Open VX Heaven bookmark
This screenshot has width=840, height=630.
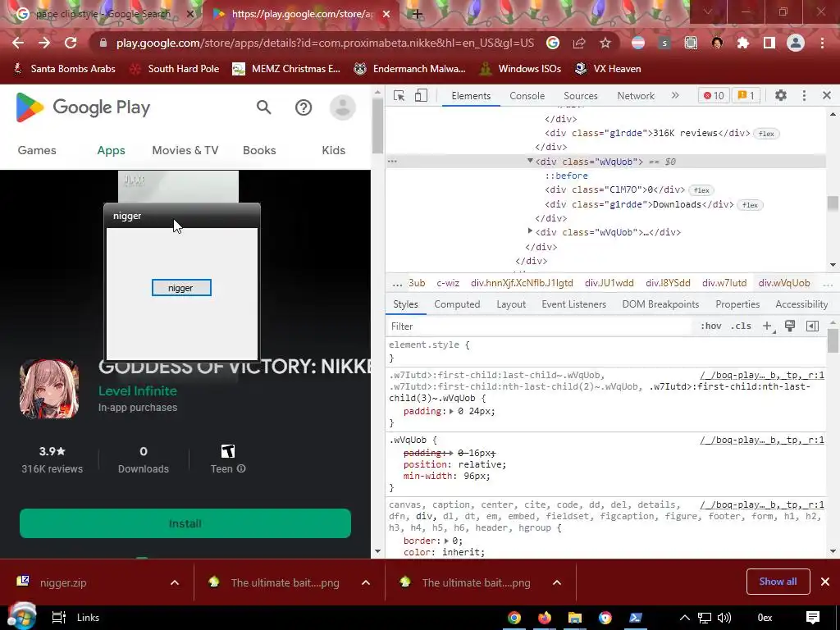tap(608, 69)
